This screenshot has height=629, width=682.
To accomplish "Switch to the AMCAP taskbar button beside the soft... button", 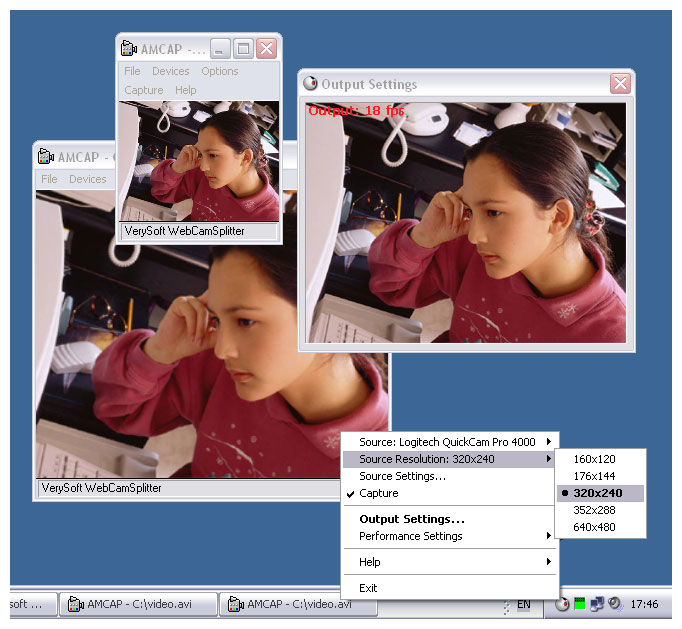I will (138, 604).
